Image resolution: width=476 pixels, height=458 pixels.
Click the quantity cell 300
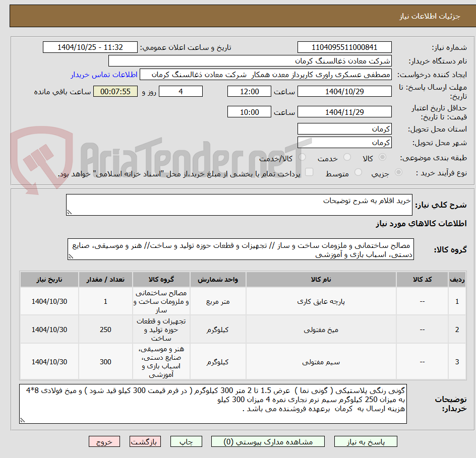105,362
